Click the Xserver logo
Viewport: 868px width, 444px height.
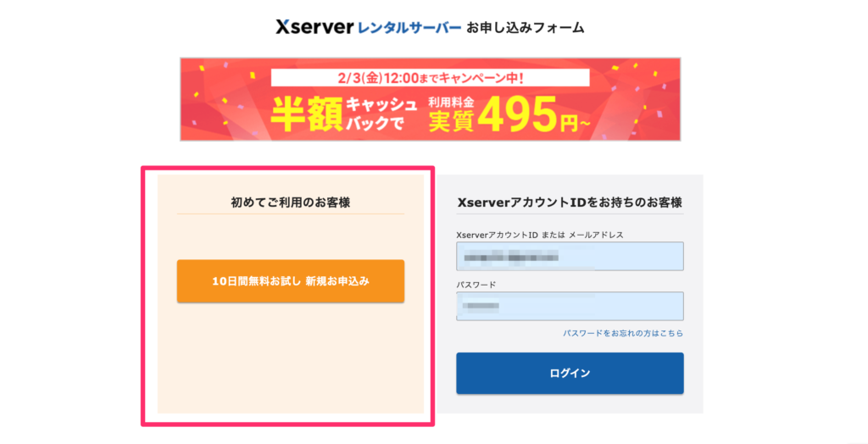coord(314,27)
